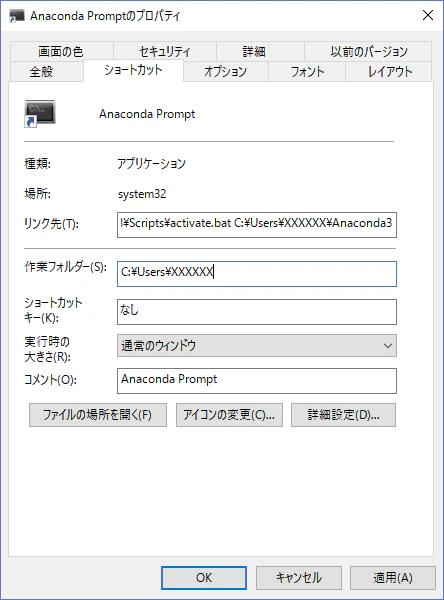Screen dimensions: 444x600
Task: Click the リンク先 input field
Action: pos(257,225)
